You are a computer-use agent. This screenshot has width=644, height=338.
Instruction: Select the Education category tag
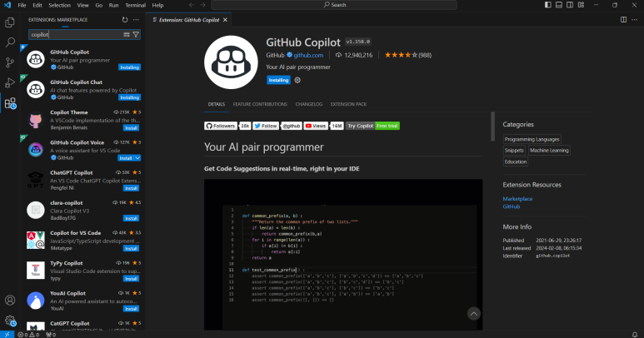(x=516, y=162)
